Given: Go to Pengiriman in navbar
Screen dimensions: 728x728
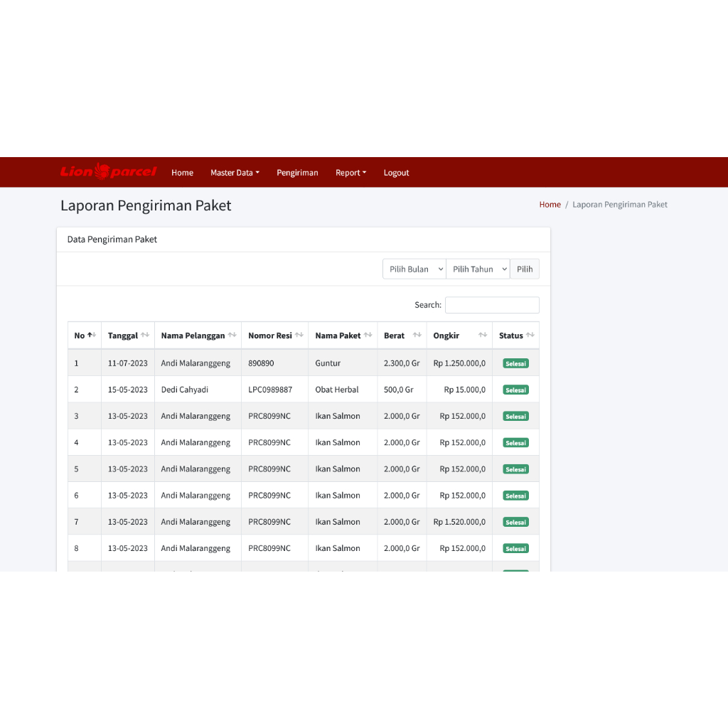Looking at the screenshot, I should pos(297,173).
